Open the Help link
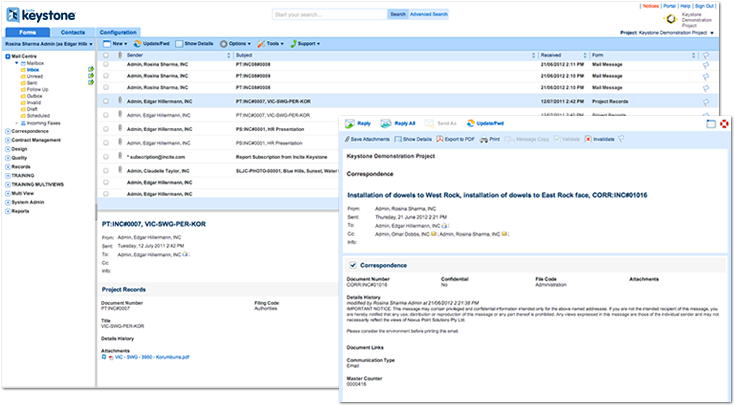This screenshot has height=405, width=734. pyautogui.click(x=685, y=6)
